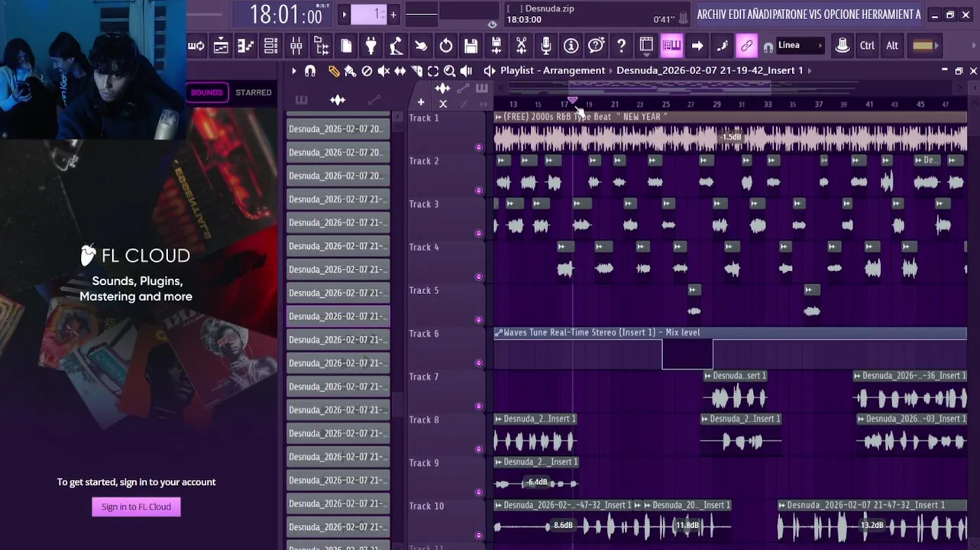Viewport: 980px width, 550px height.
Task: Click the stamp tool button near Ctrl
Action: click(x=842, y=46)
